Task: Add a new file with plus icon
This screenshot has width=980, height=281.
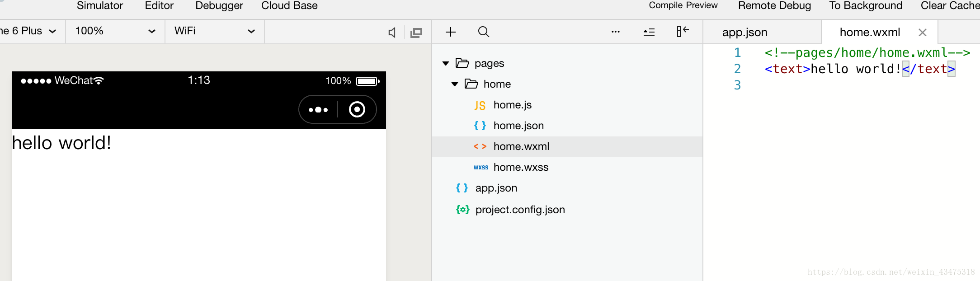Action: coord(451,32)
